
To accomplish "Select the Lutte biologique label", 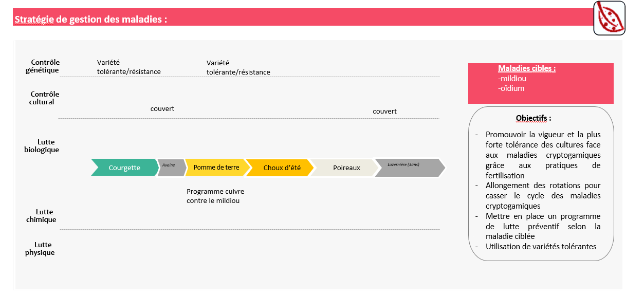I will pyautogui.click(x=42, y=146).
